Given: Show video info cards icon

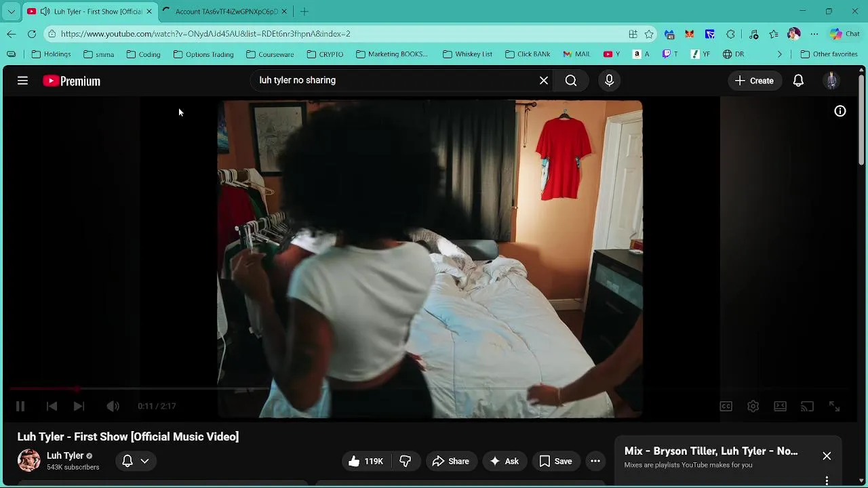Looking at the screenshot, I should click(840, 111).
